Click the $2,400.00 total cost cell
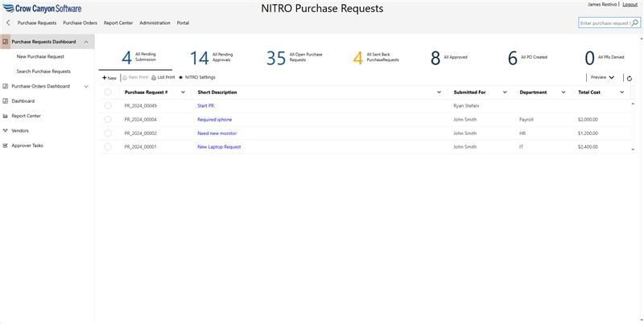 (588, 147)
